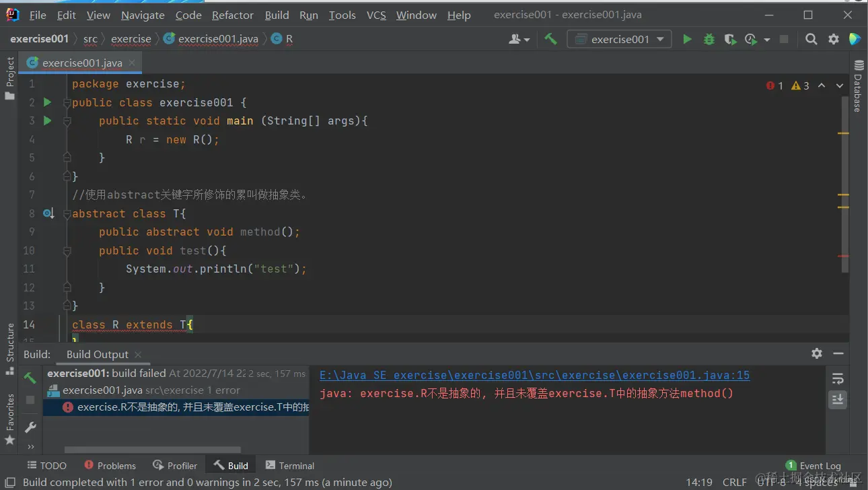Click the Profile run clock icon
Viewport: 868px width, 490px height.
pyautogui.click(x=751, y=39)
